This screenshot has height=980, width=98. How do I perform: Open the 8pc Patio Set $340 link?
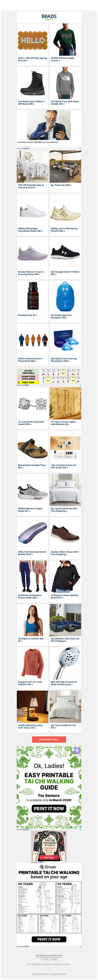pyautogui.click(x=61, y=185)
